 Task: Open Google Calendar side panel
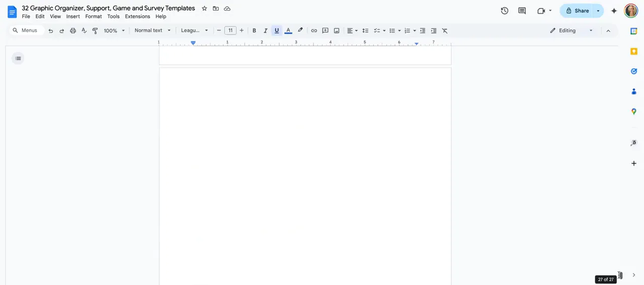tap(634, 31)
